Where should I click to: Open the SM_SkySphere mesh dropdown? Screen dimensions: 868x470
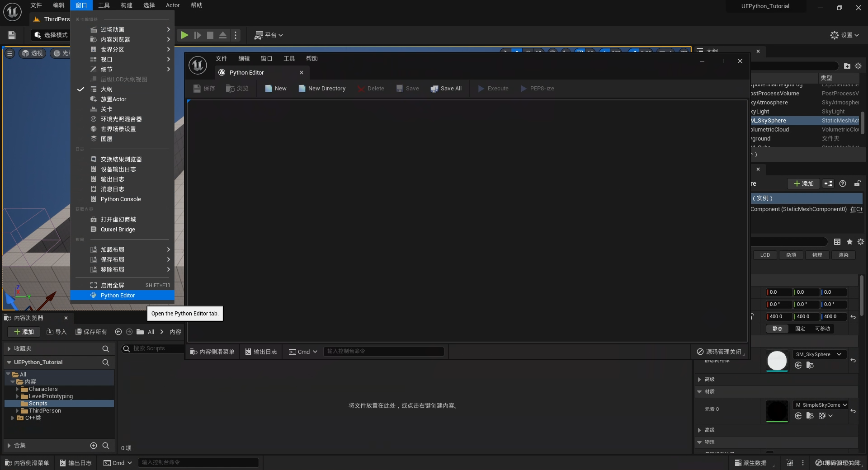tap(819, 355)
